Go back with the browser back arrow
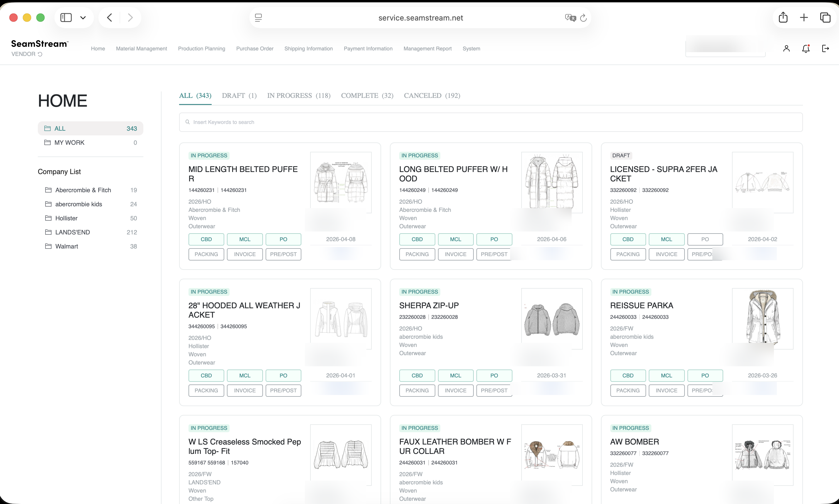The width and height of the screenshot is (839, 504). click(x=109, y=18)
